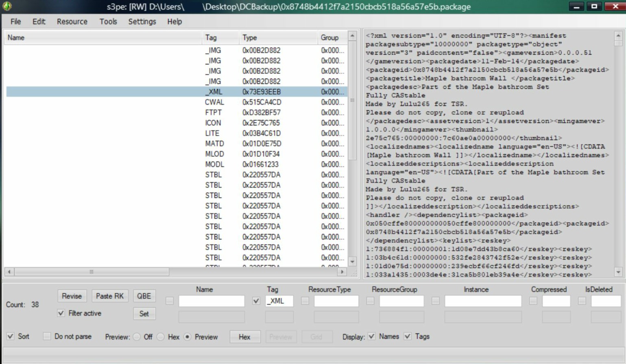Open the Tools menu
Screen dimensions: 626x364
(108, 22)
